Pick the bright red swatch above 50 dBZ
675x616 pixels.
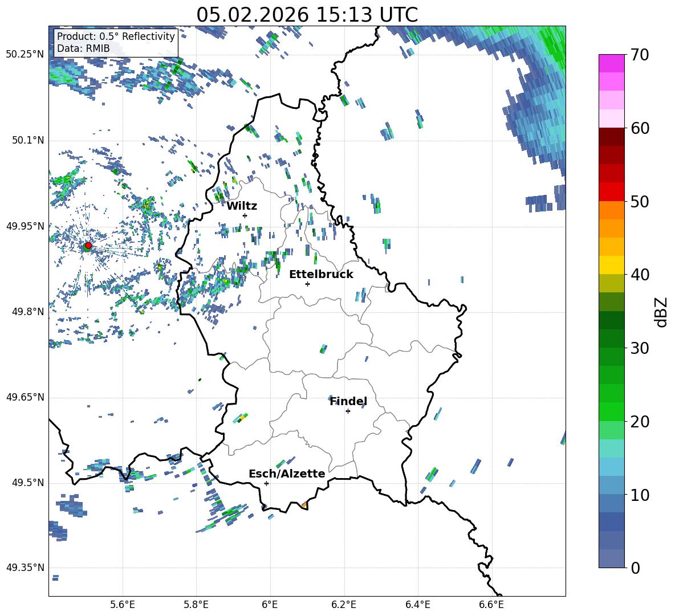tap(612, 192)
